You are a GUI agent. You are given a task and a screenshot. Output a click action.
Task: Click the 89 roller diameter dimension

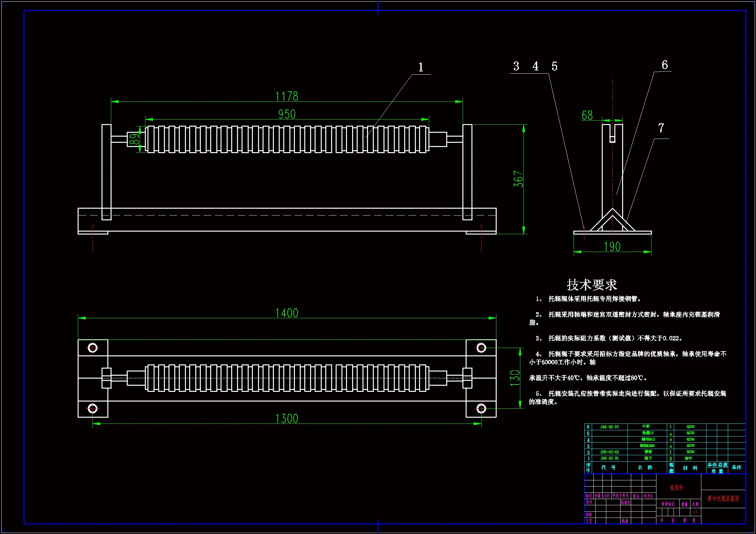tap(134, 139)
